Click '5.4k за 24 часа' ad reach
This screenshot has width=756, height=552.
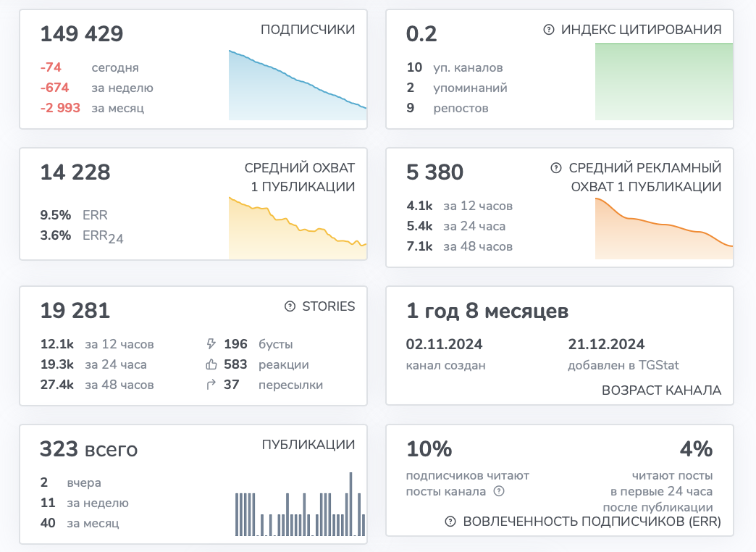pyautogui.click(x=456, y=226)
